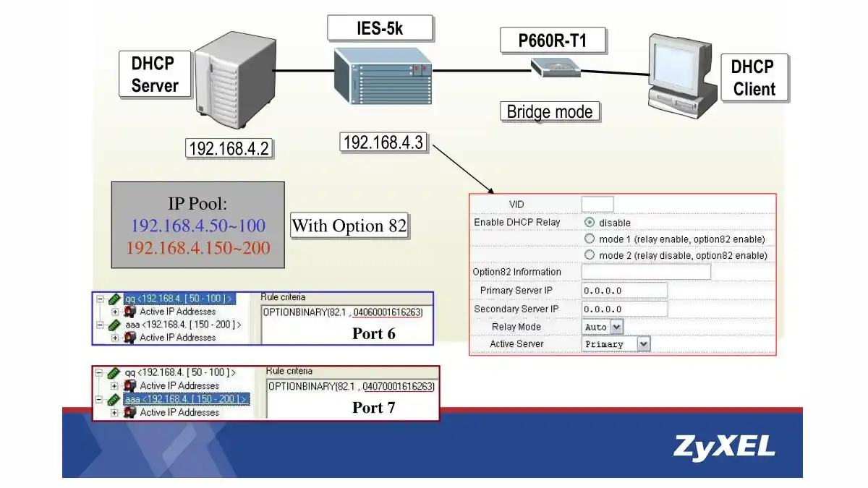Open the Relay Mode dropdown
The image size is (868, 488).
[603, 327]
